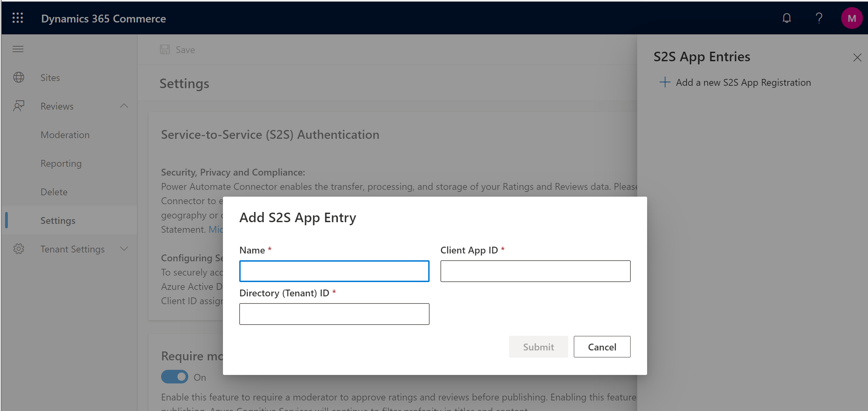This screenshot has height=411, width=868.
Task: Click the Sites globe icon in sidebar
Action: pyautogui.click(x=19, y=77)
